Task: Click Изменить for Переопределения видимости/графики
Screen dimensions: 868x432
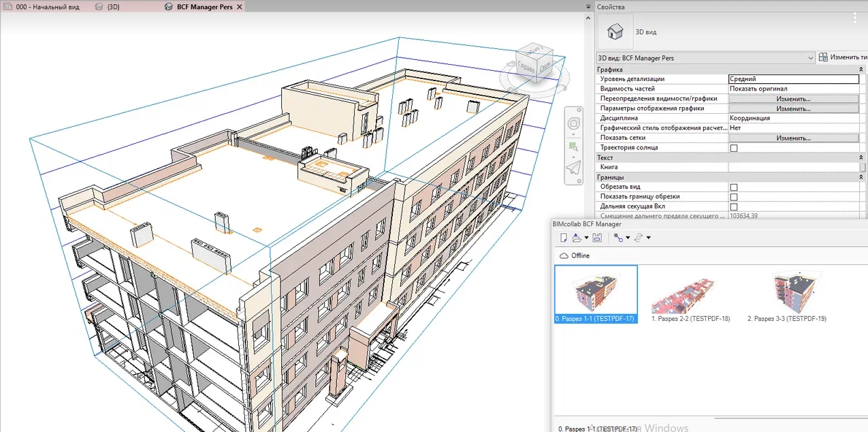Action: [793, 99]
